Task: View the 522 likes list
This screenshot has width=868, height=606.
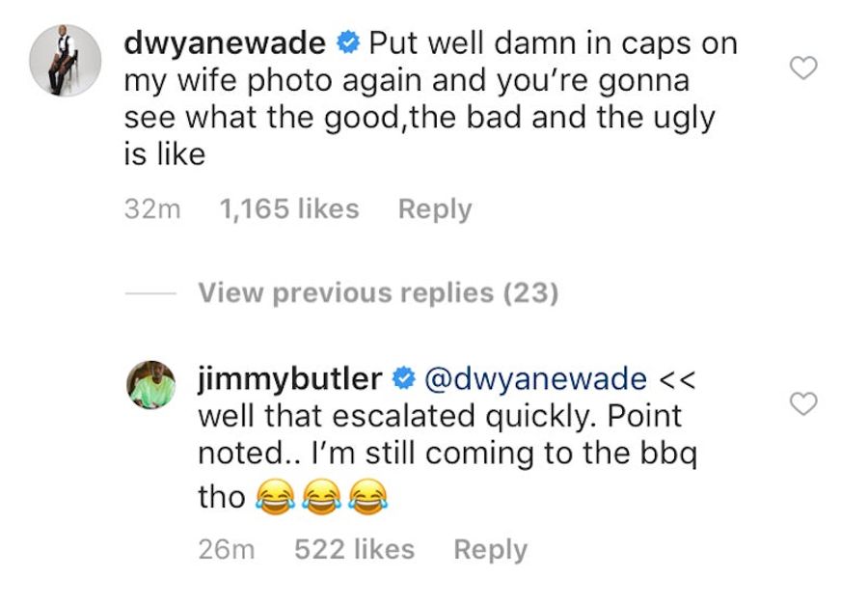Action: 354,549
